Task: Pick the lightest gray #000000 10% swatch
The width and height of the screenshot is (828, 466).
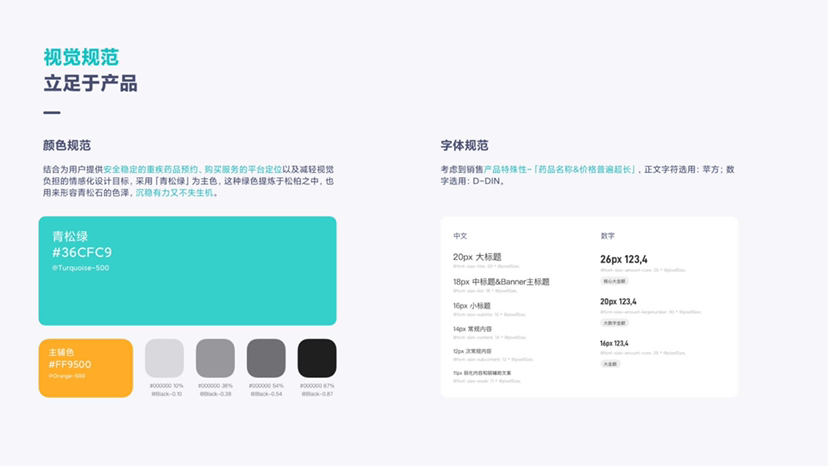Action: [164, 358]
